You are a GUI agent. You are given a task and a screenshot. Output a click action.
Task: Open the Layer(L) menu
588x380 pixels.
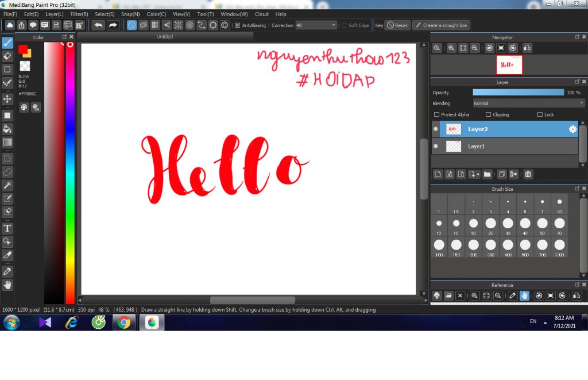pos(55,14)
